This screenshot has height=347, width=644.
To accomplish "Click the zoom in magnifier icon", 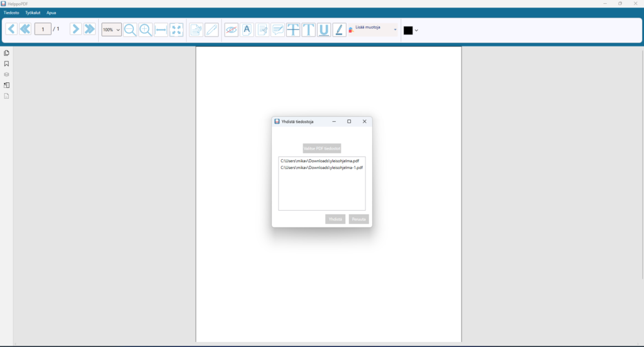I will [x=145, y=30].
